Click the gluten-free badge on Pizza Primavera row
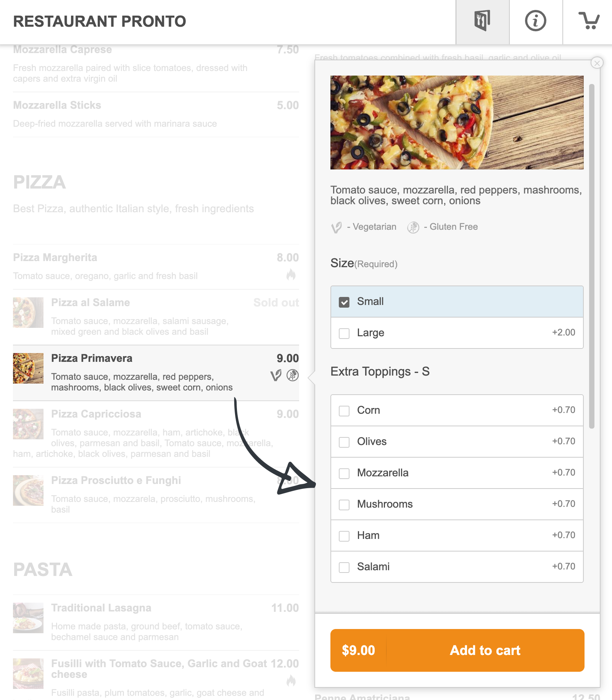Viewport: 612px width, 700px height. 292,376
